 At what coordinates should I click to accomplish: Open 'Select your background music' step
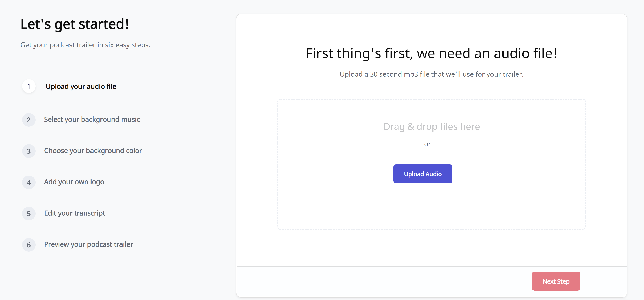point(92,120)
